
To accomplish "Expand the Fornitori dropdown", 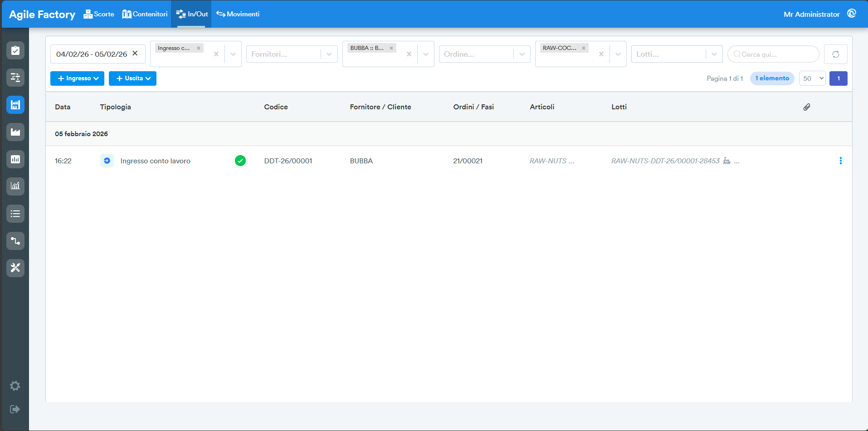I will [x=329, y=54].
